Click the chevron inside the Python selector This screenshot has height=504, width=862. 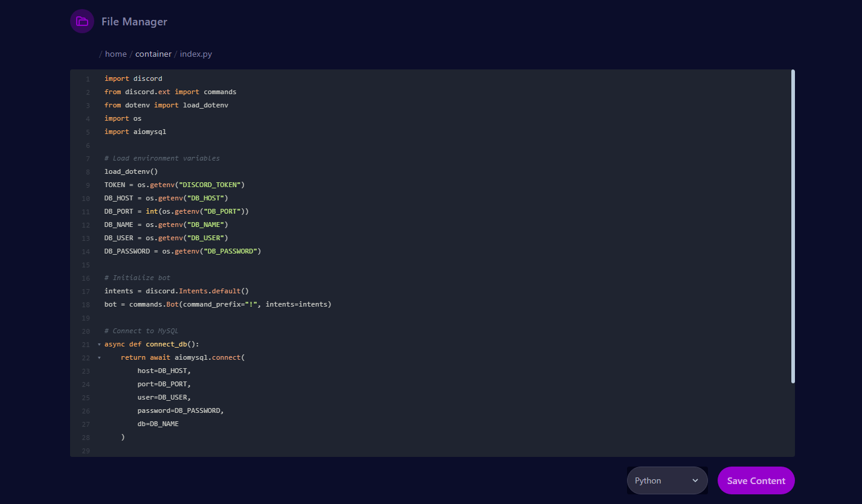pyautogui.click(x=696, y=480)
